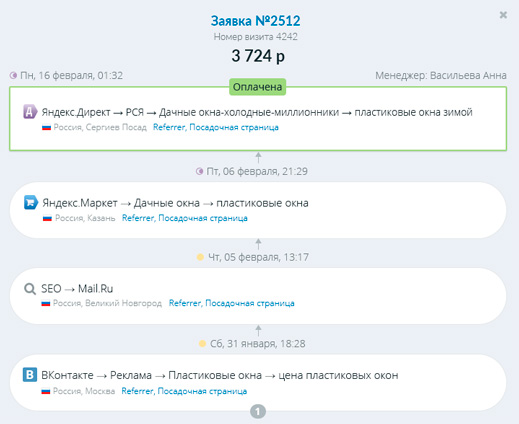Select SEO → Mail.Ru source text
The height and width of the screenshot is (424, 519).
pyautogui.click(x=77, y=288)
